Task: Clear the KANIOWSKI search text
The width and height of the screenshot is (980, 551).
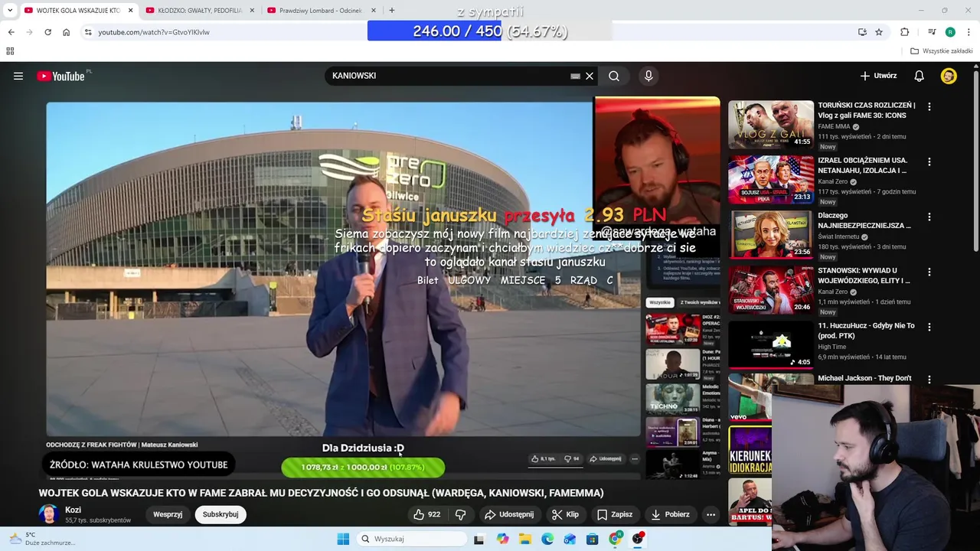Action: (x=590, y=76)
